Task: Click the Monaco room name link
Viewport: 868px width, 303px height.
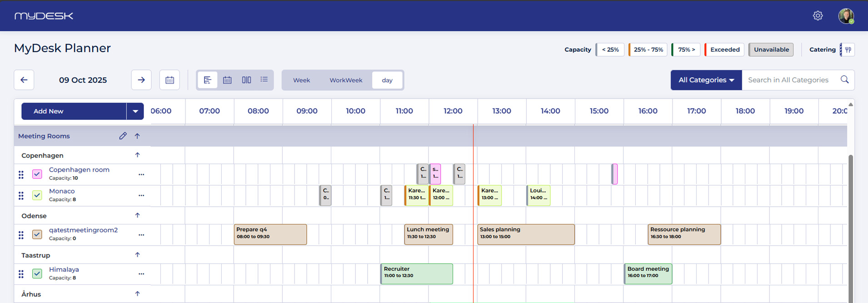Action: point(62,191)
